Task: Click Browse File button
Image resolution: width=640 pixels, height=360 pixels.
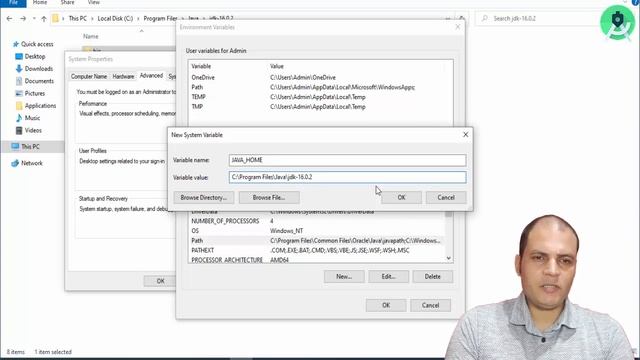Action: [269, 198]
